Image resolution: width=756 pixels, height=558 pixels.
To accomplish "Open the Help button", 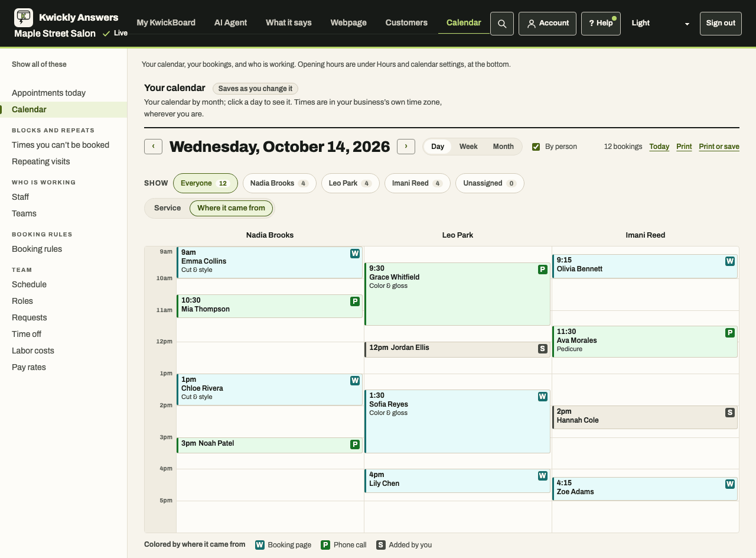I will (x=601, y=24).
